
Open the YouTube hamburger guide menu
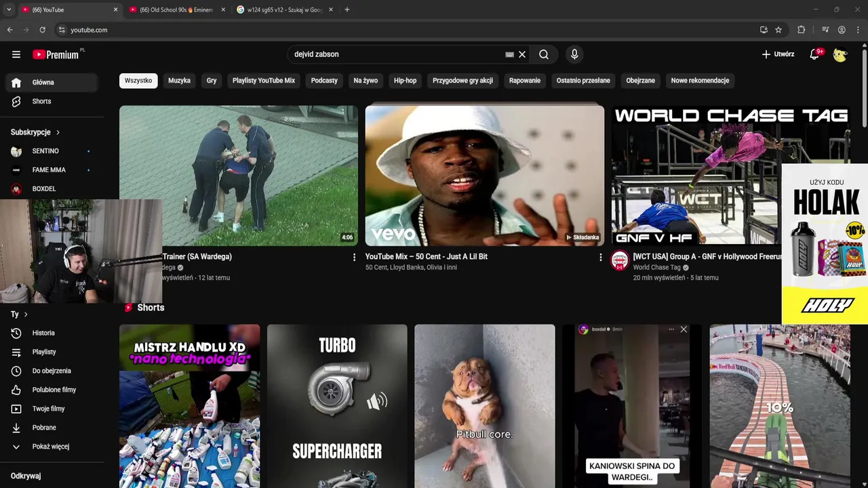(16, 54)
